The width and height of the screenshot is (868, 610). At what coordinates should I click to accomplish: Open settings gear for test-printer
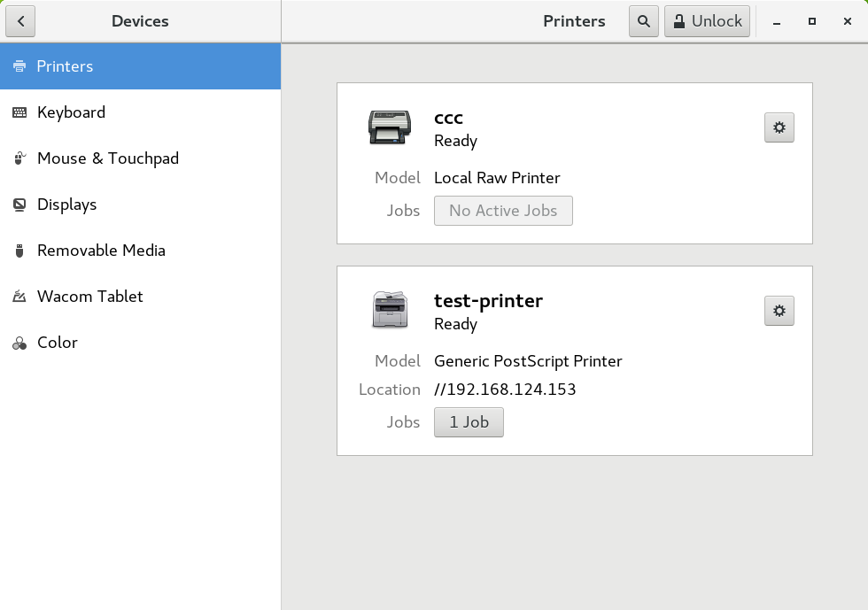pos(779,311)
